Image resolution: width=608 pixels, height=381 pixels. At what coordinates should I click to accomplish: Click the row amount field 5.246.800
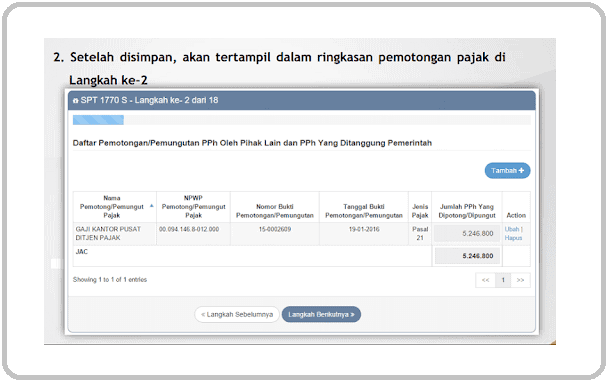[x=467, y=234]
